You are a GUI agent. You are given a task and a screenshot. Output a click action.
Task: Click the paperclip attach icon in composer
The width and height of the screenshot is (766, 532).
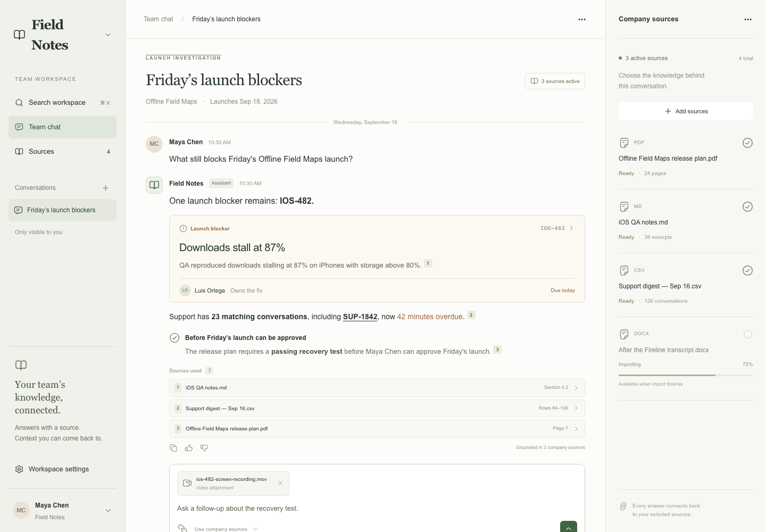(x=182, y=528)
